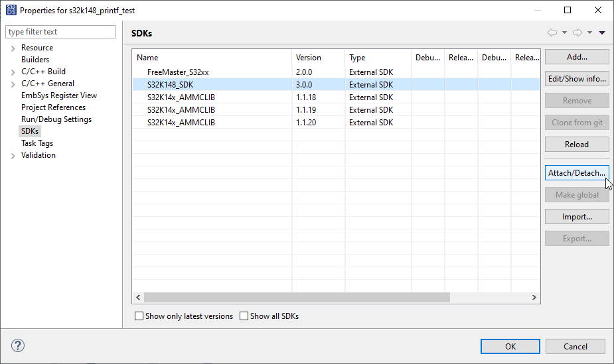Maximize the Properties dialog window

coord(568,10)
